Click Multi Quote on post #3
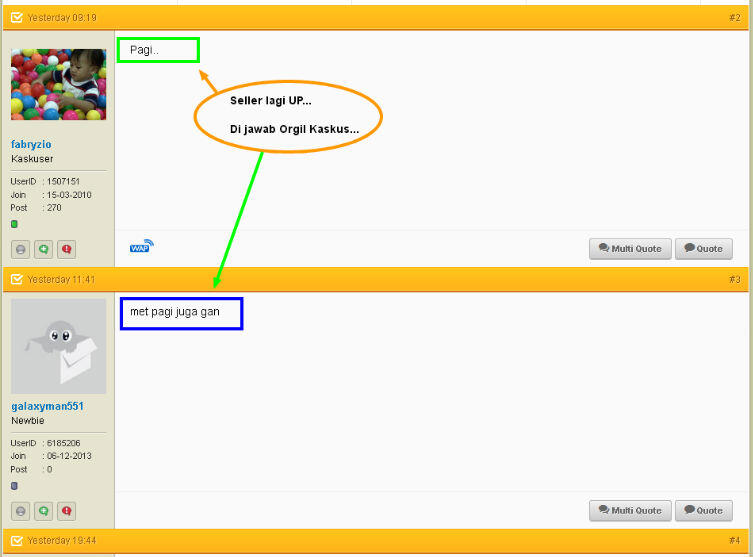The image size is (753, 557). tap(630, 510)
